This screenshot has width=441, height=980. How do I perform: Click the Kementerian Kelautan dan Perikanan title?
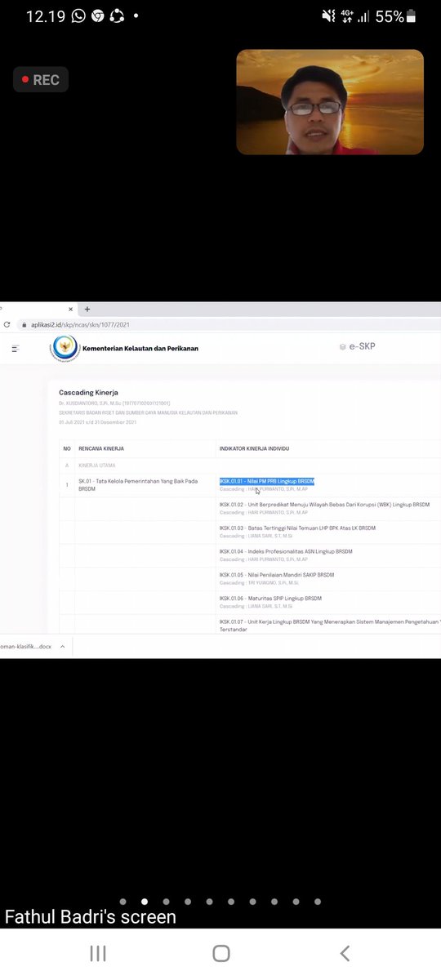point(140,349)
